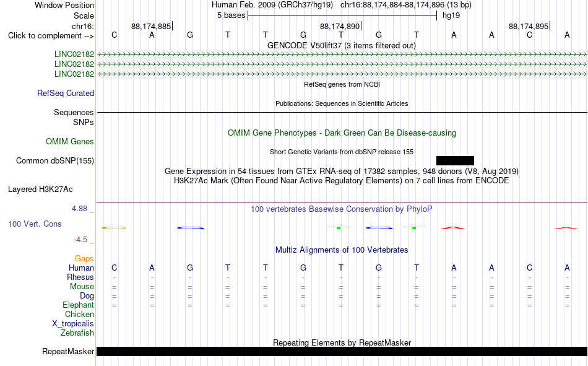The height and width of the screenshot is (366, 588).
Task: Click the hg19 label beside the scale bar
Action: [x=451, y=15]
